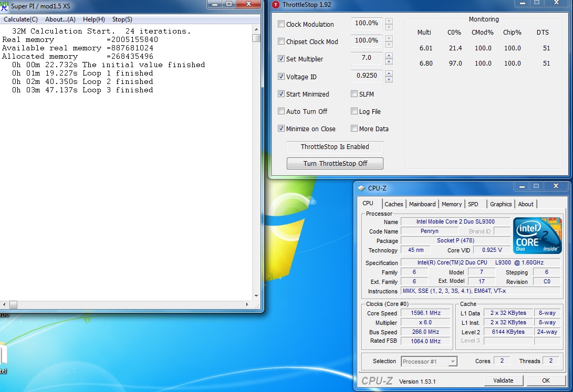573x392 pixels.
Task: Click the Clock Modulation 100.0% value field
Action: 367,24
